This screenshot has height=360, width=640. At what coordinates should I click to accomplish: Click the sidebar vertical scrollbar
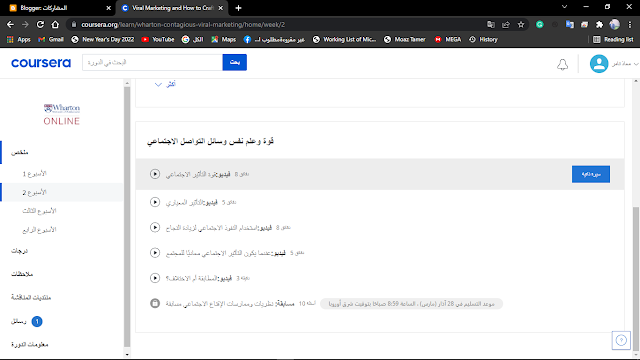click(127, 216)
